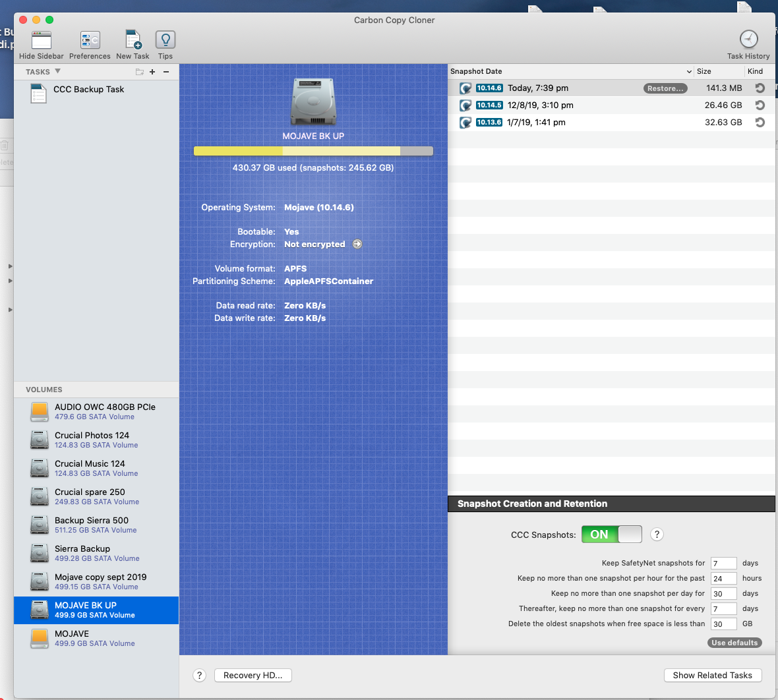Toggle the CCC Snapshots ON switch
This screenshot has height=700, width=778.
pyautogui.click(x=611, y=535)
